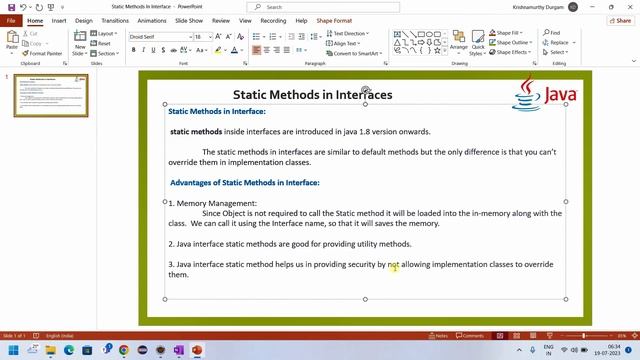Click the Search box in title bar
The width and height of the screenshot is (640, 360).
point(323,7)
